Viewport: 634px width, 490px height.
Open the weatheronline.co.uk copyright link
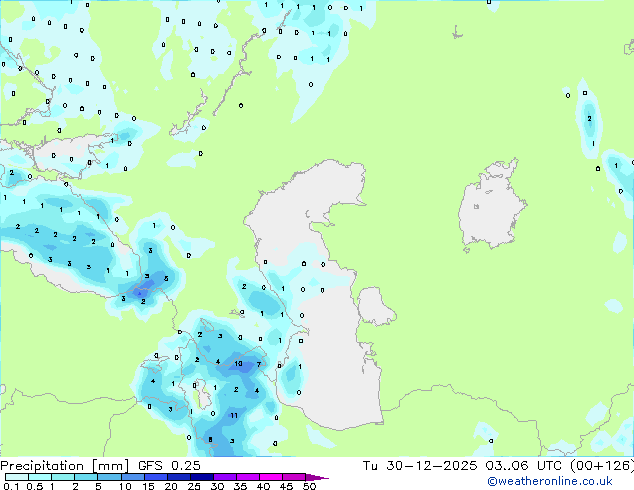[549, 481]
